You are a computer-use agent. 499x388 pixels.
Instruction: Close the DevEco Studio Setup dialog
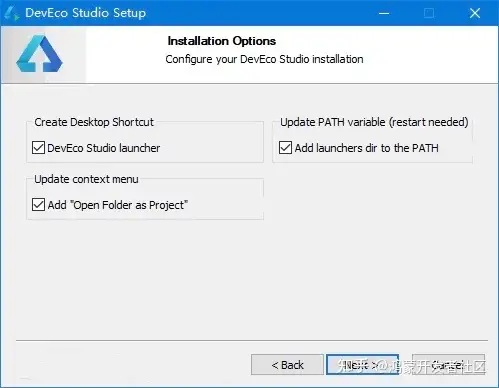tap(475, 13)
